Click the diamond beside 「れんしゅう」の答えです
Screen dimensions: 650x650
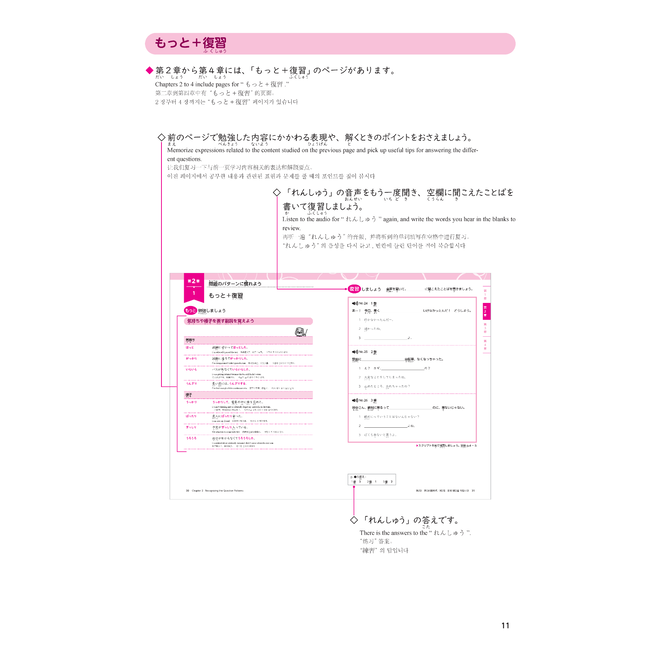pos(352,520)
